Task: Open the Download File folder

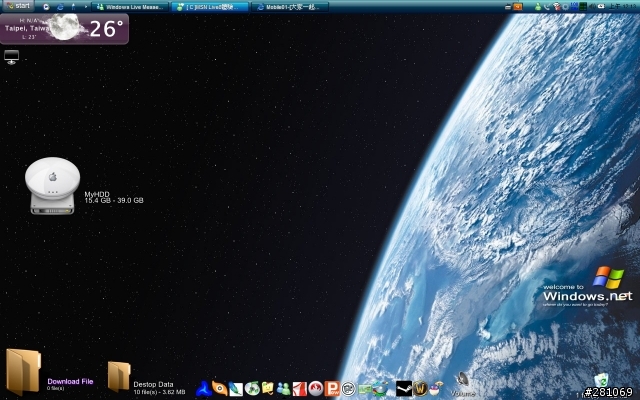Action: [x=23, y=371]
